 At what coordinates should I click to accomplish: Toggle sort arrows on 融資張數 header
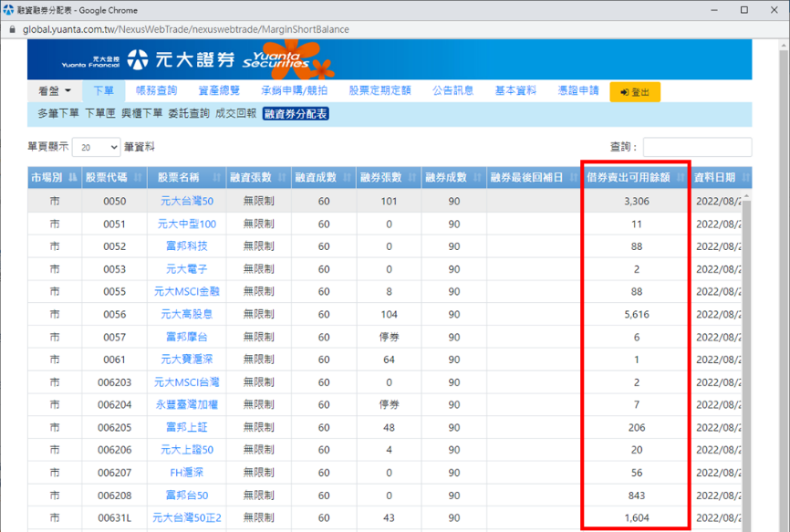[x=282, y=177]
